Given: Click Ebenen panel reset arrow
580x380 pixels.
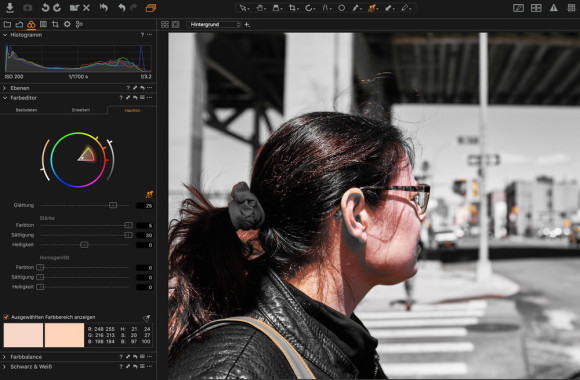Looking at the screenshot, I should (142, 88).
